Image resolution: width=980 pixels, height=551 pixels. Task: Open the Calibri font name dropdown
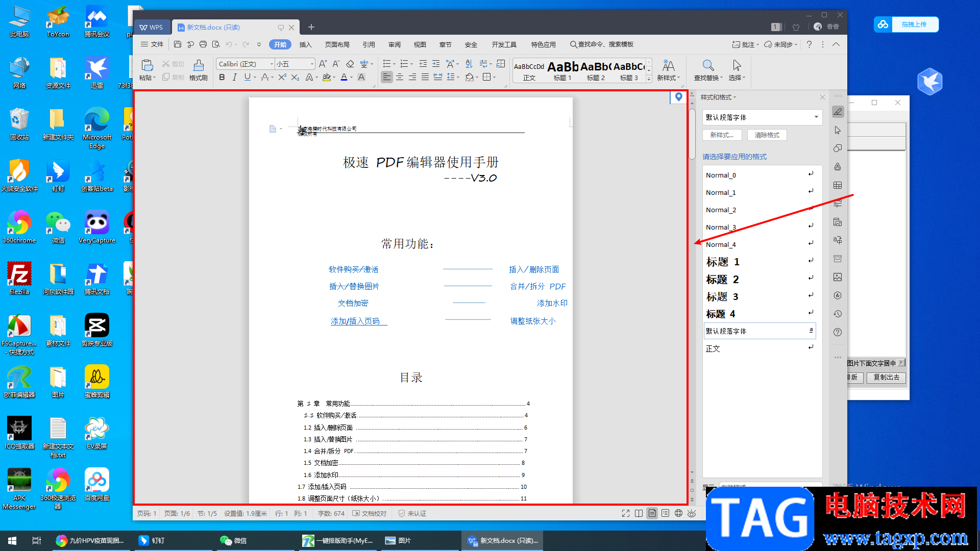point(272,64)
